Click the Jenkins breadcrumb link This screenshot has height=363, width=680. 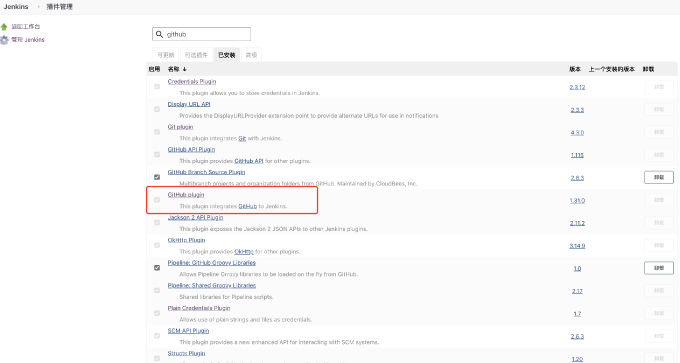(16, 7)
